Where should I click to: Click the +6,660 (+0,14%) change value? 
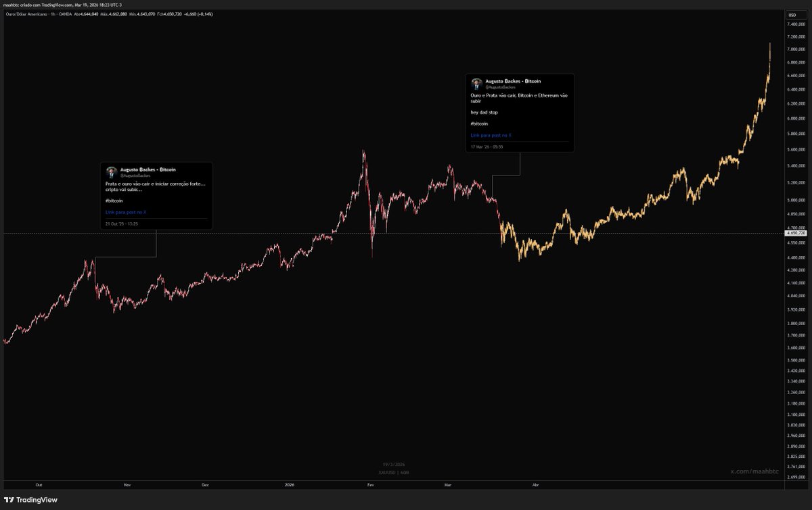tap(198, 14)
